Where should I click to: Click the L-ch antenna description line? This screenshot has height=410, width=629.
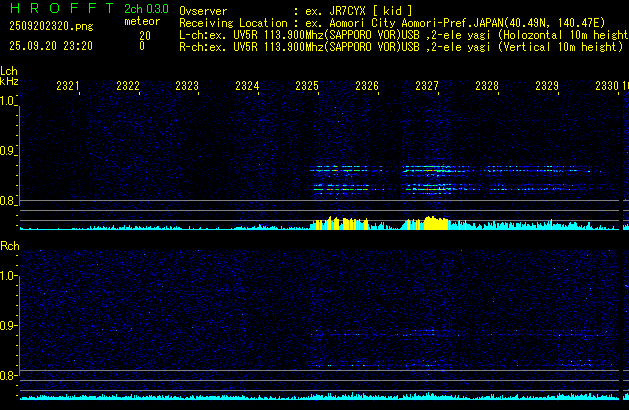tap(400, 34)
